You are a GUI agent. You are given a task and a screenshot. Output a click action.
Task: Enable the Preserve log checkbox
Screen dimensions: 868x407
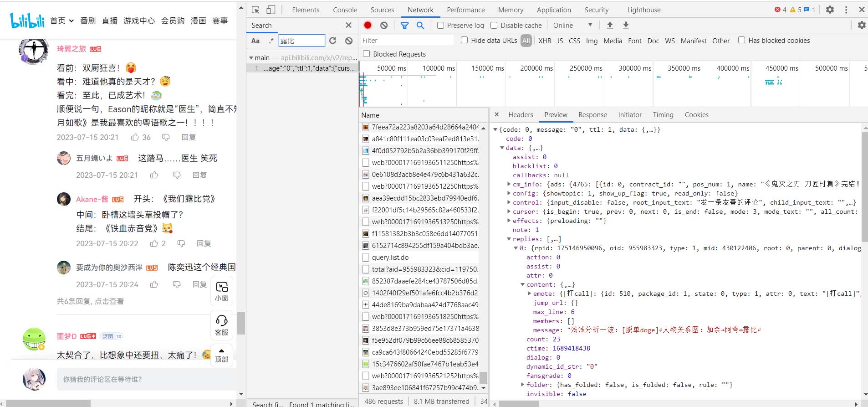pyautogui.click(x=441, y=26)
